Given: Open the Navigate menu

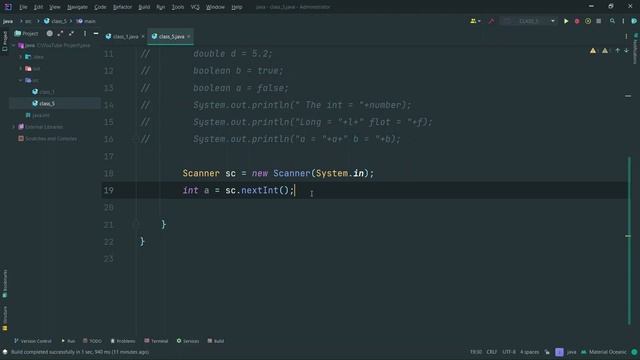Looking at the screenshot, I should click(x=77, y=7).
